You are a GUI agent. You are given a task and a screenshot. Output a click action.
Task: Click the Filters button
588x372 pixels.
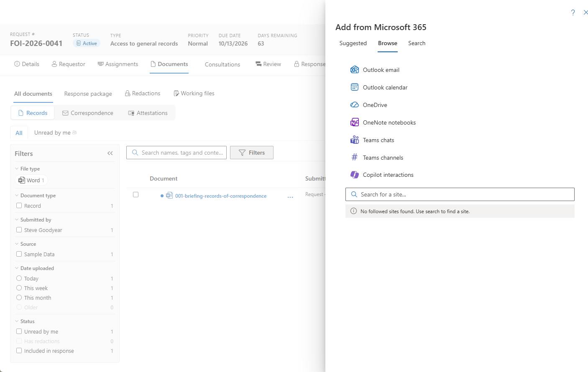(252, 153)
